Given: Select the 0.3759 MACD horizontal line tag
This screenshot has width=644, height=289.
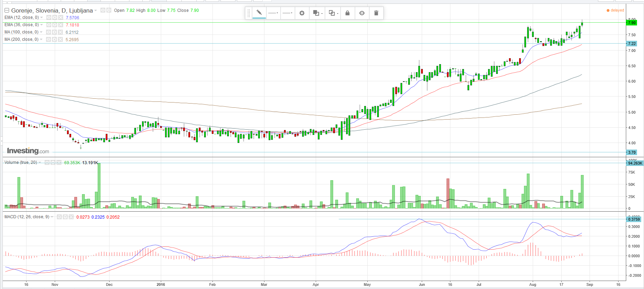Looking at the screenshot, I should (634, 219).
